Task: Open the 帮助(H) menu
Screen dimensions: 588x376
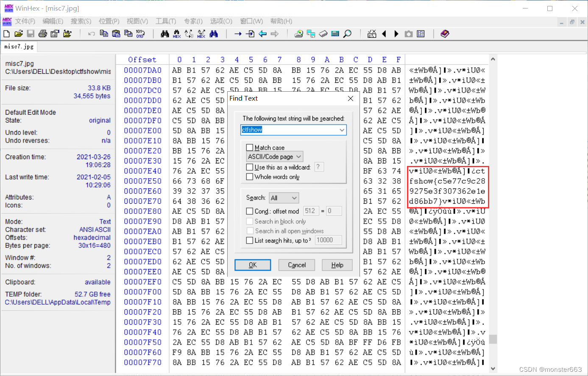Action: click(281, 21)
